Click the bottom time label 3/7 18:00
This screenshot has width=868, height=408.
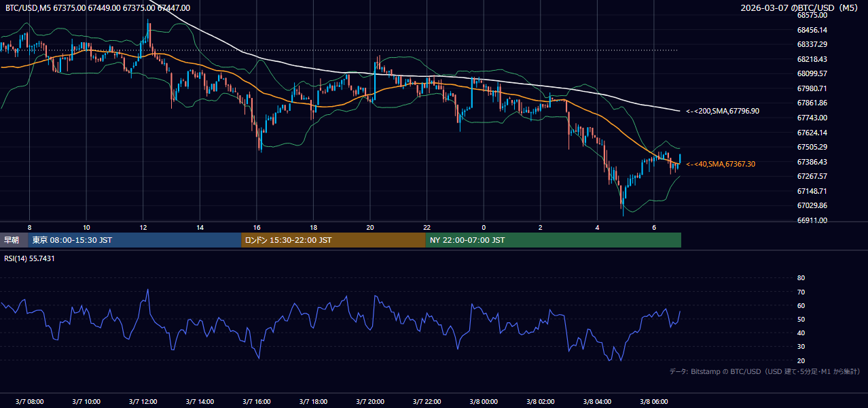[x=314, y=402]
